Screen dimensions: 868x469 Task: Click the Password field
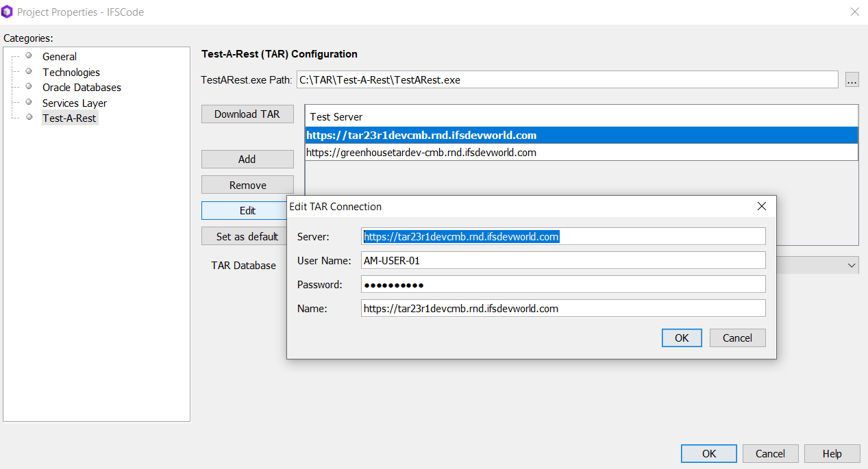click(562, 284)
